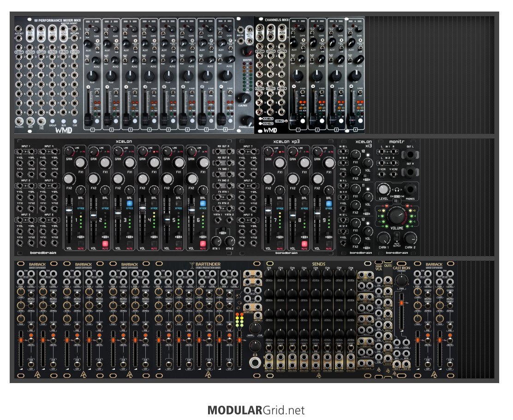Click xcelon channel 1 GAIN knob
513x420 pixels.
68,151
